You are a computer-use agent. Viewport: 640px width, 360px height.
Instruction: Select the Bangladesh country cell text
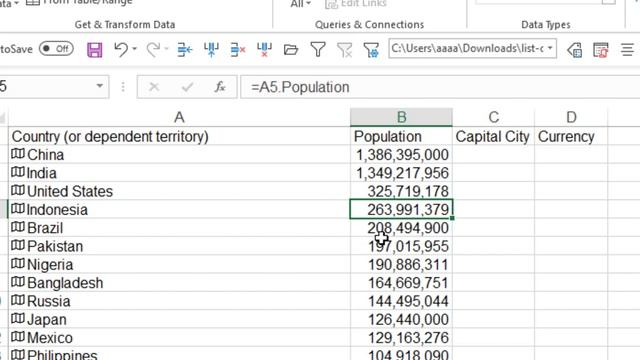(x=65, y=283)
